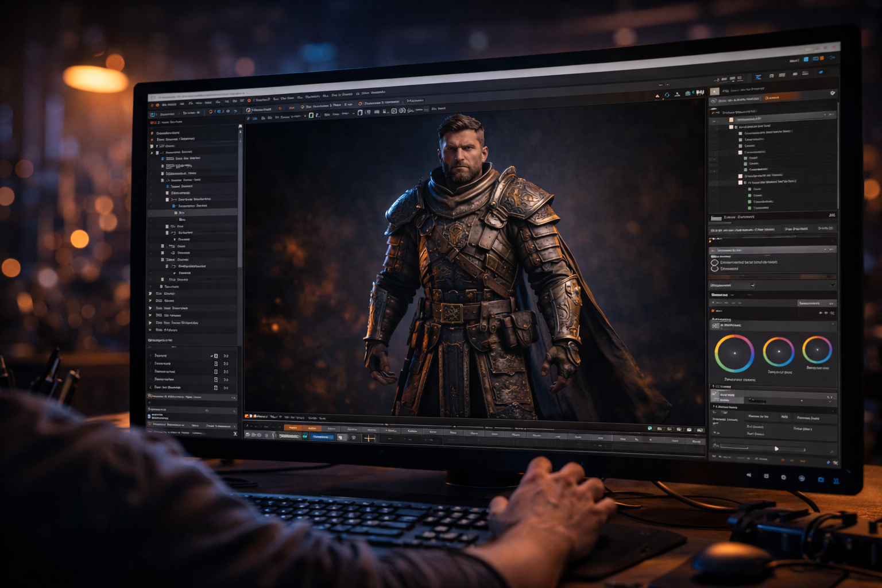Click the spiral icon in the viewport toolbar
The height and width of the screenshot is (588, 882).
click(x=402, y=110)
